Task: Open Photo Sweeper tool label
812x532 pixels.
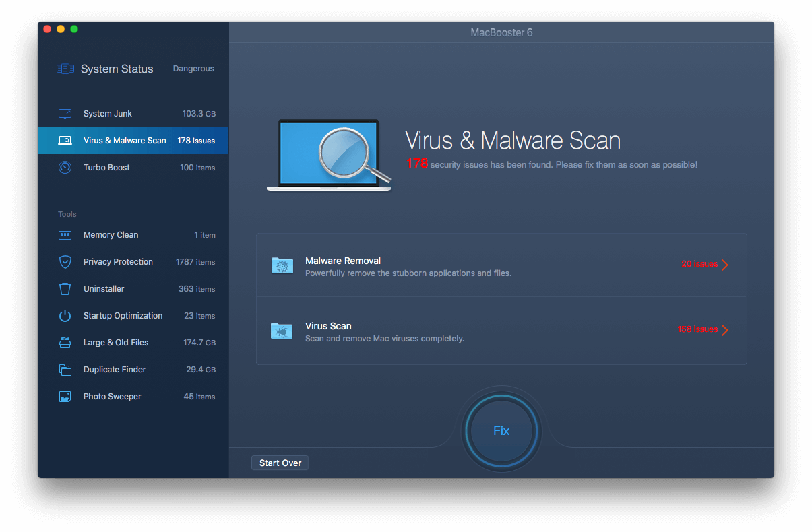Action: [x=113, y=397]
